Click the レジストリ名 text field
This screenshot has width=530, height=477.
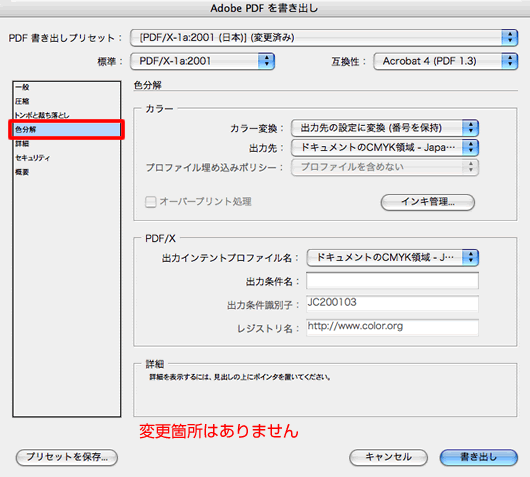[392, 327]
